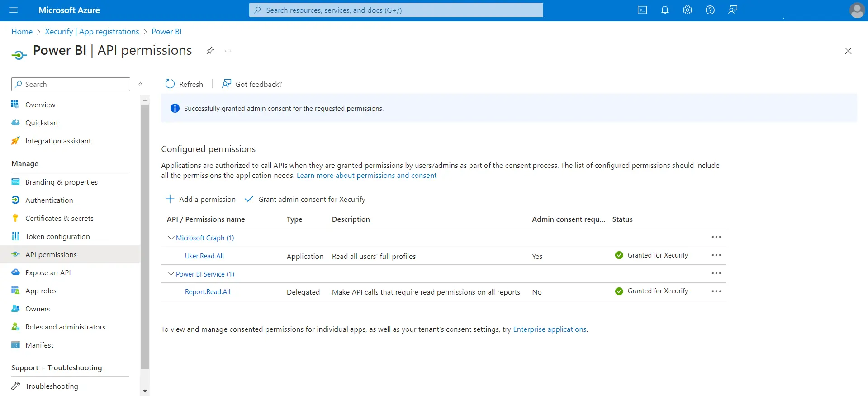Open the Report.Read.All permission
Screen dimensions: 868x396
[x=208, y=292]
